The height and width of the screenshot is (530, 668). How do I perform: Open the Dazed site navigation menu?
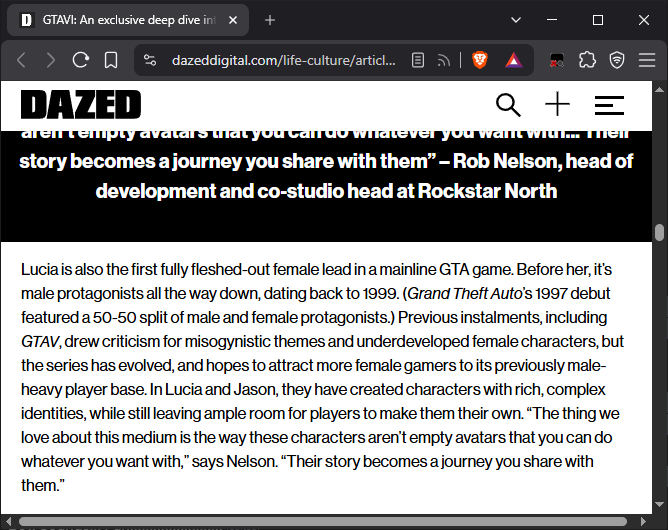pos(609,105)
